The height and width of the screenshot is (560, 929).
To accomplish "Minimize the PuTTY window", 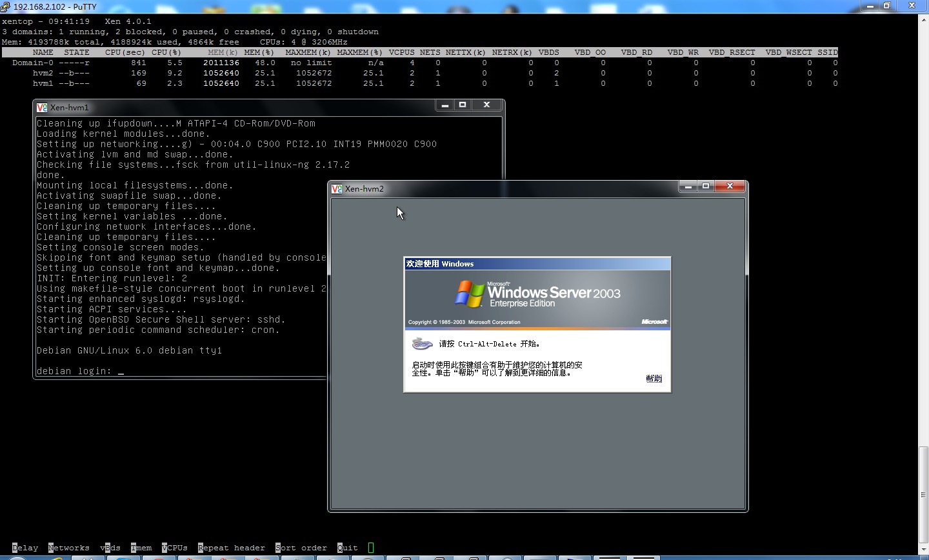I will pyautogui.click(x=870, y=5).
